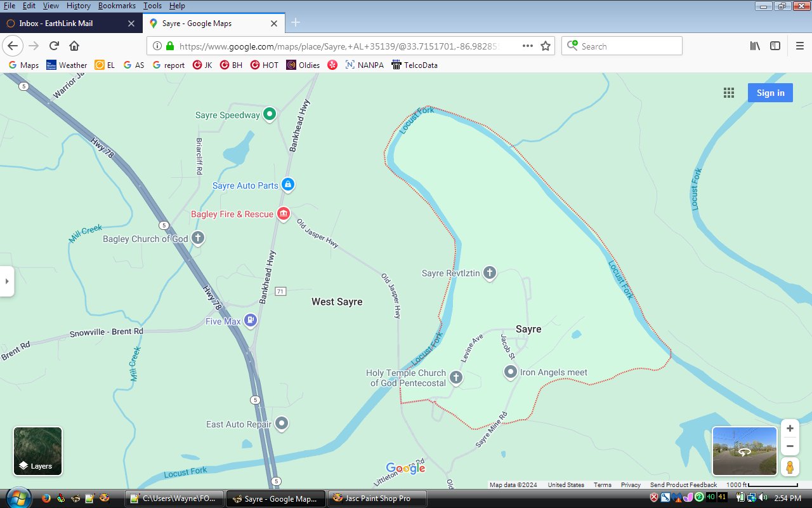Open the Street View thumbnail
The image size is (812, 508).
[745, 451]
